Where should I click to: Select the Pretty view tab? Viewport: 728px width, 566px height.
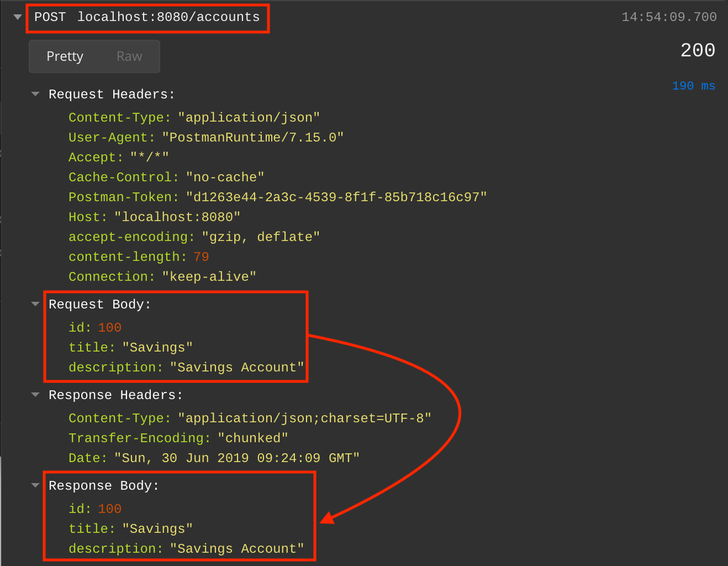click(65, 56)
